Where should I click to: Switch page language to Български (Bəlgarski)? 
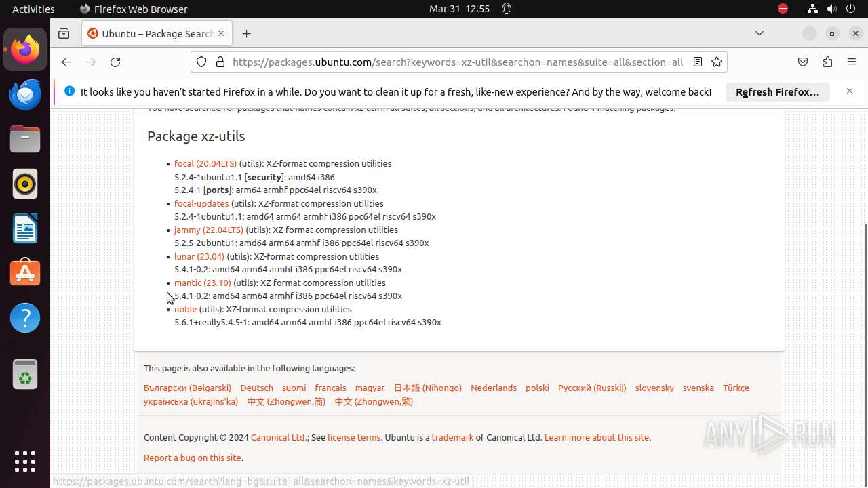187,388
